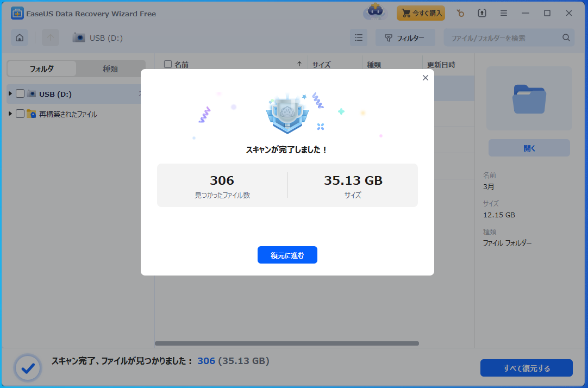Click the 306 link in status bar
The image size is (588, 388).
tap(207, 361)
